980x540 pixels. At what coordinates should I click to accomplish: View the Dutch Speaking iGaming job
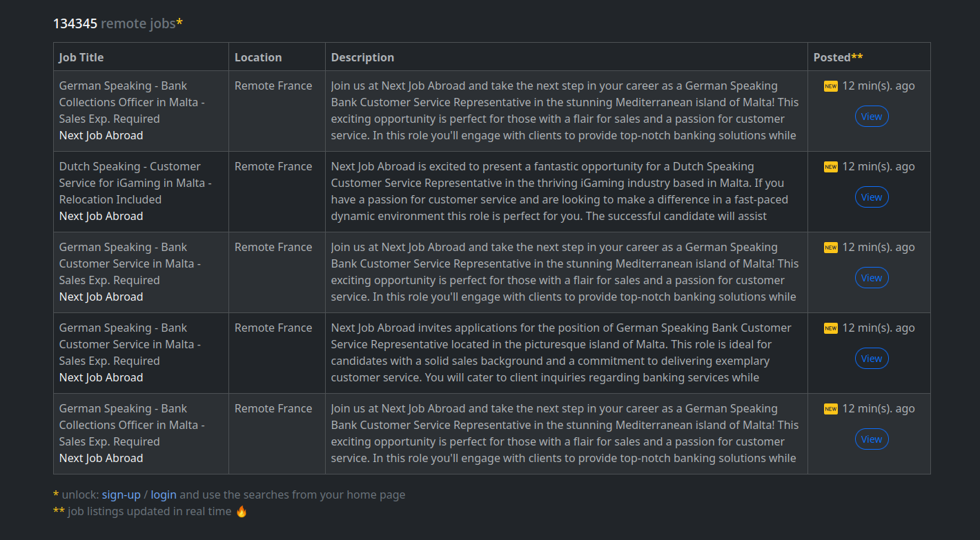coord(872,197)
